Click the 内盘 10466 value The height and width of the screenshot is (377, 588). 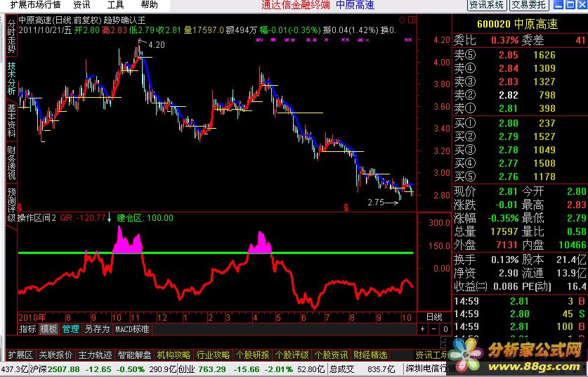pyautogui.click(x=573, y=245)
